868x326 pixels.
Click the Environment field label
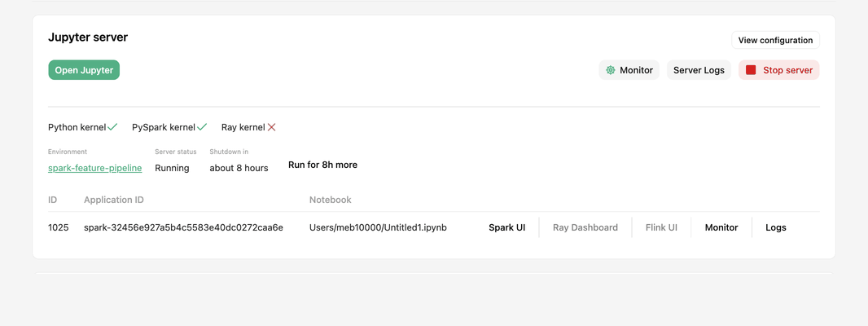pyautogui.click(x=68, y=152)
